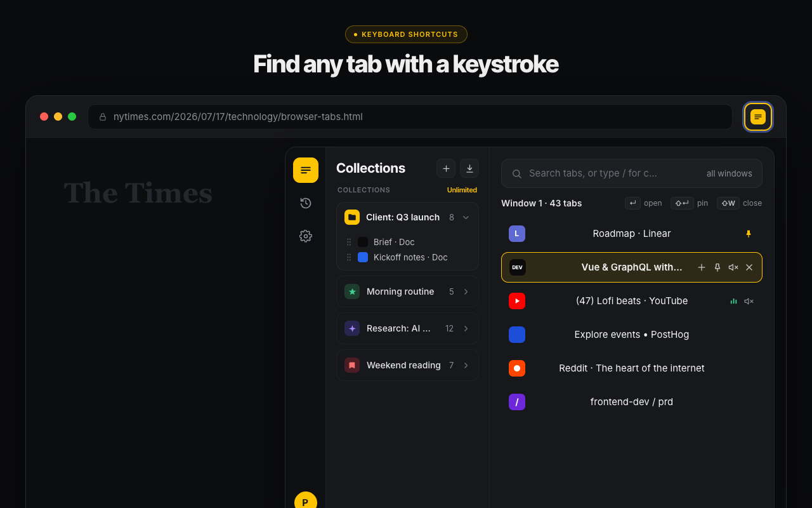Click the audio-playing bars on Lofi beats tab
The width and height of the screenshot is (812, 508).
[733, 301]
